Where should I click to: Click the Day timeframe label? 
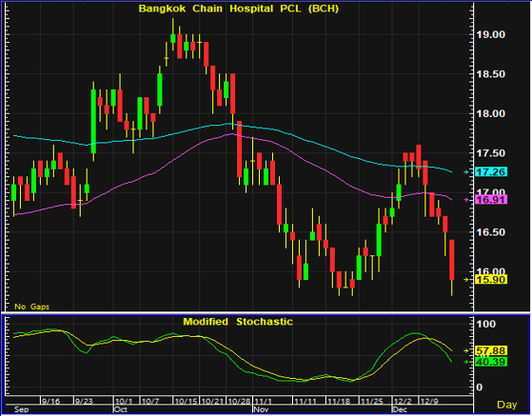pyautogui.click(x=507, y=405)
